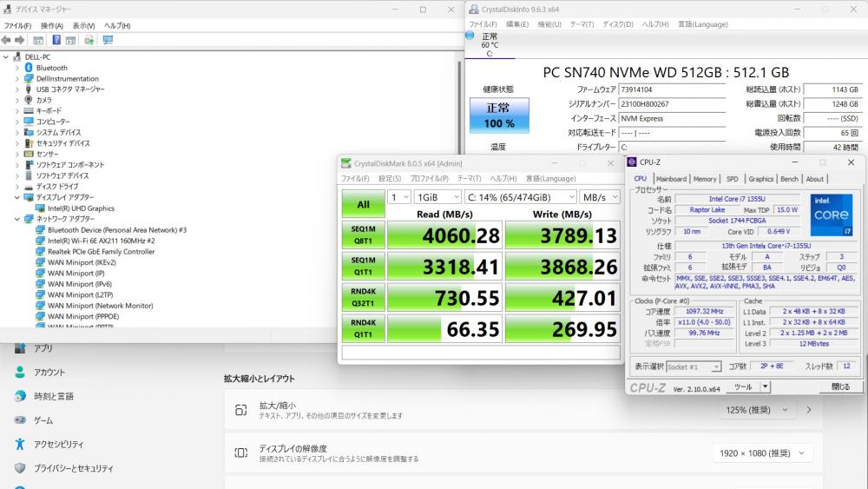The width and height of the screenshot is (868, 489).
Task: Open the chevron beside the 125% scale setting
Action: pos(809,410)
